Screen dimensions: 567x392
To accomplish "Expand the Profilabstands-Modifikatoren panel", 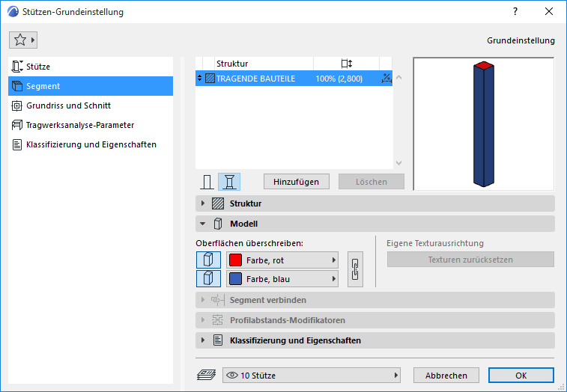I will pyautogui.click(x=203, y=320).
